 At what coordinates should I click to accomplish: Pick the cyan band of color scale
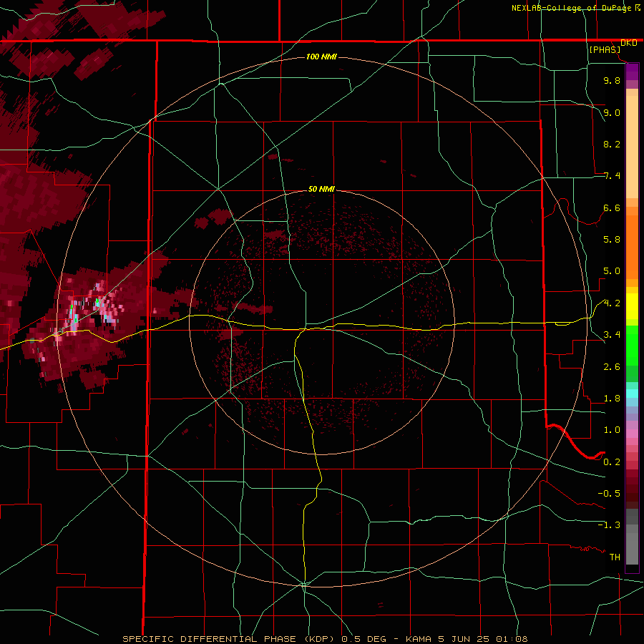click(x=632, y=394)
